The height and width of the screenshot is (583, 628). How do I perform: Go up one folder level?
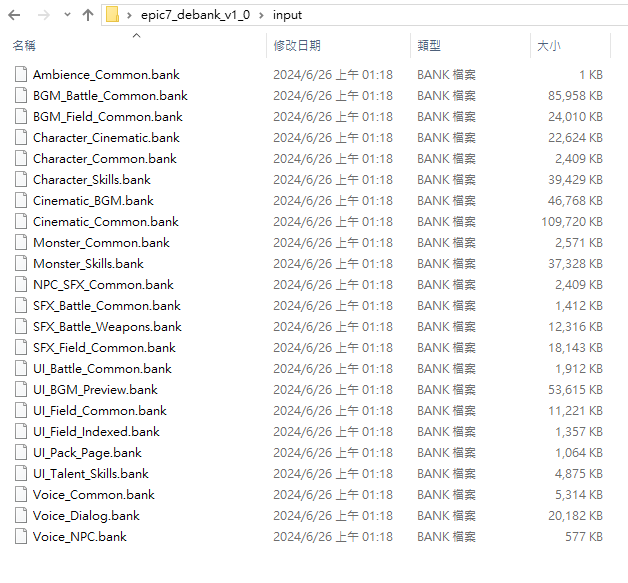click(x=88, y=15)
